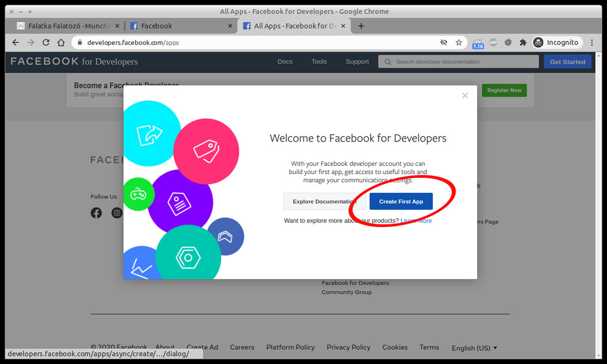
Task: Click the Incognito profile indicator
Action: pos(556,42)
